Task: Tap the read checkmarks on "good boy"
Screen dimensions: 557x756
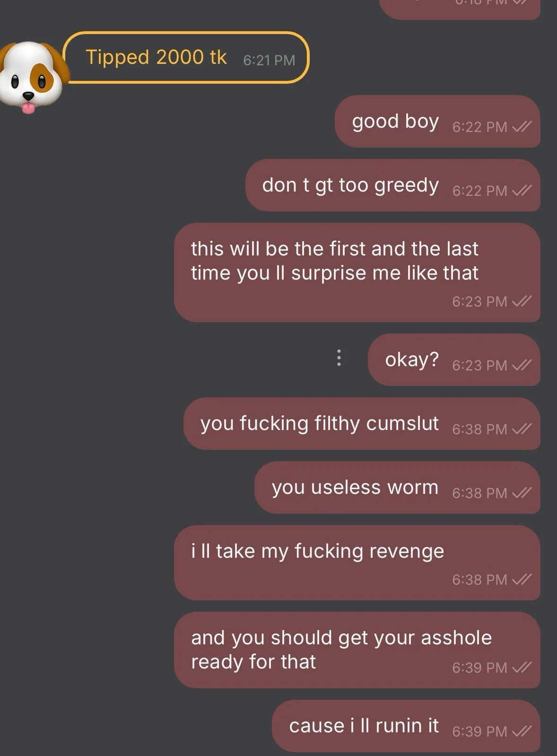Action: pos(522,126)
